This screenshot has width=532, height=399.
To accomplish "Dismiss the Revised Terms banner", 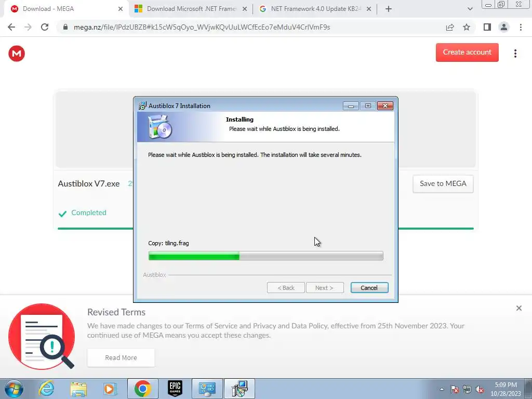I will (518, 308).
